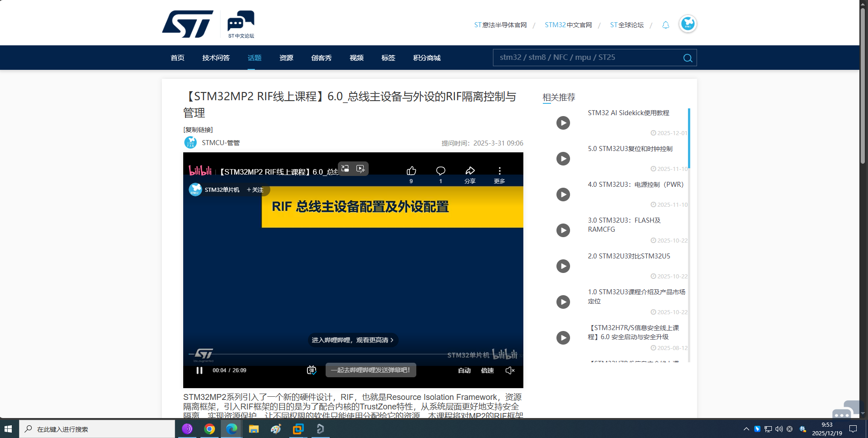
Task: Click the AI video assistant icon beside picture-in-picture
Action: 361,169
